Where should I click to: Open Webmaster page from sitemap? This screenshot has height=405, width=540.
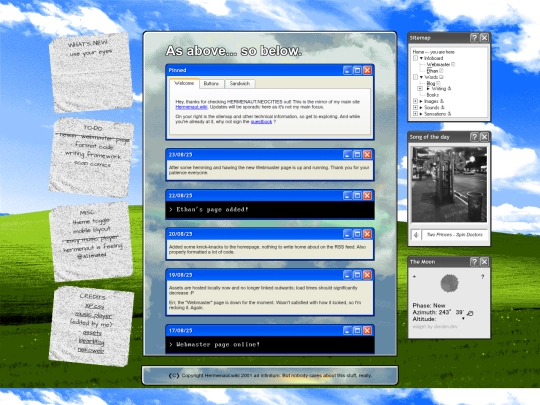click(438, 64)
